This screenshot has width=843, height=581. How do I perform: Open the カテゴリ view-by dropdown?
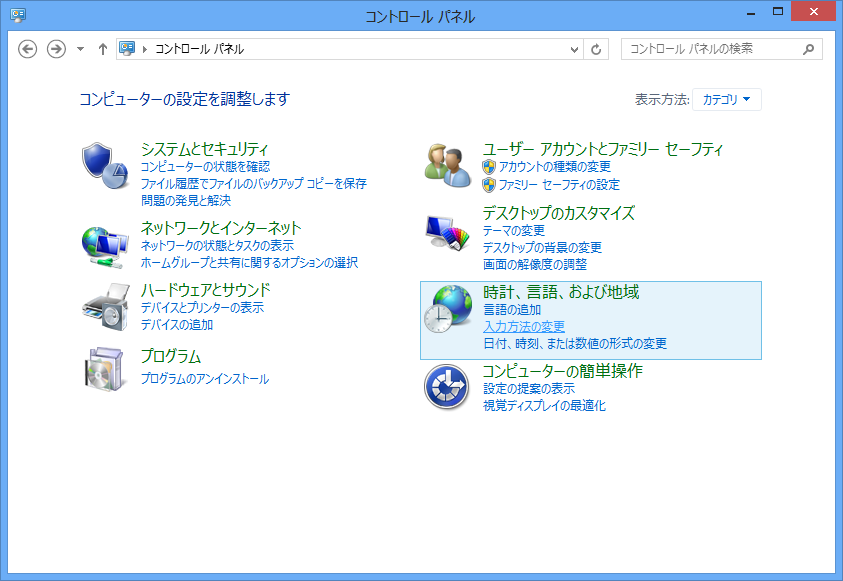click(726, 99)
